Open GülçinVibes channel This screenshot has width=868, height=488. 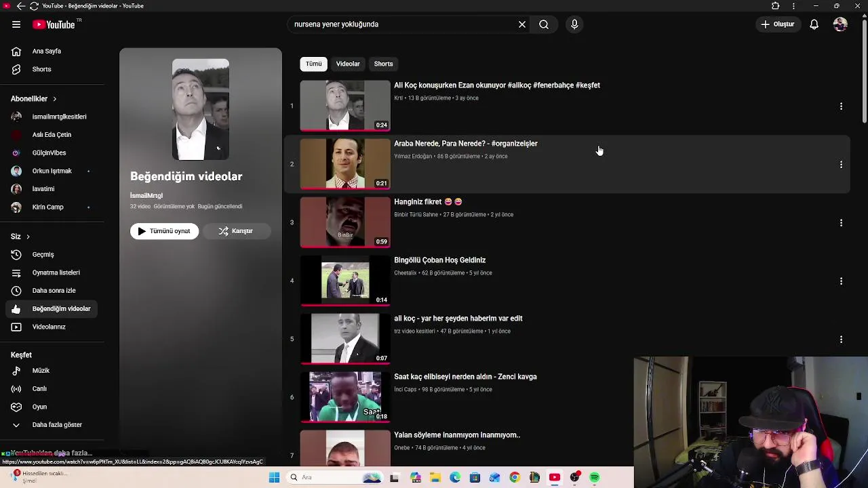coord(52,152)
